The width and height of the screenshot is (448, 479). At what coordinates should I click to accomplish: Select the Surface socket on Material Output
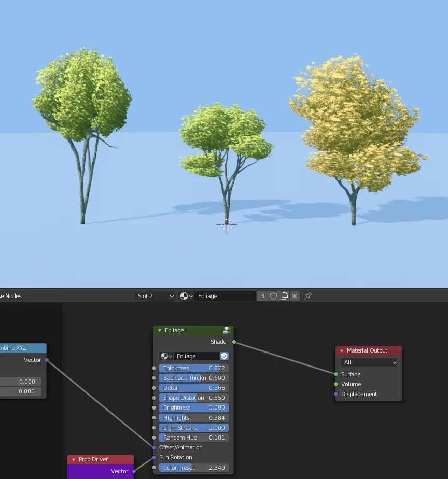click(x=337, y=374)
